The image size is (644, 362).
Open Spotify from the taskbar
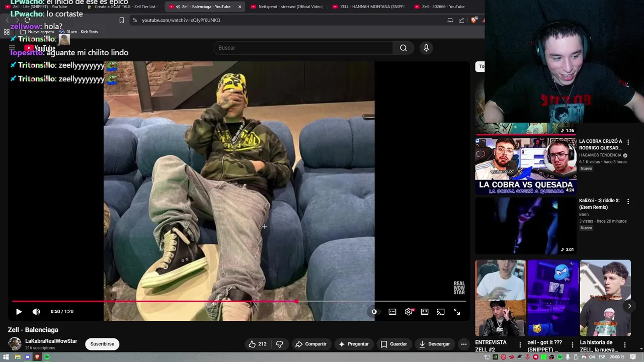[47, 357]
